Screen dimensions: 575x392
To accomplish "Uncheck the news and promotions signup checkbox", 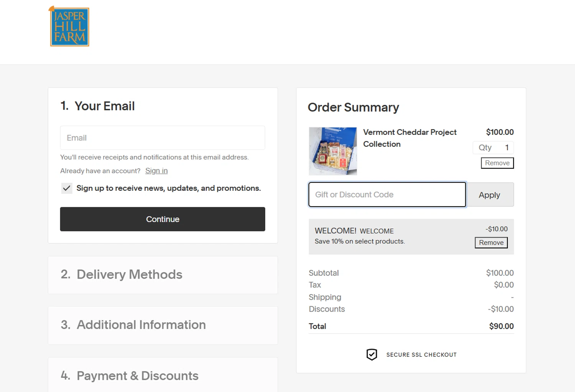I will [67, 188].
